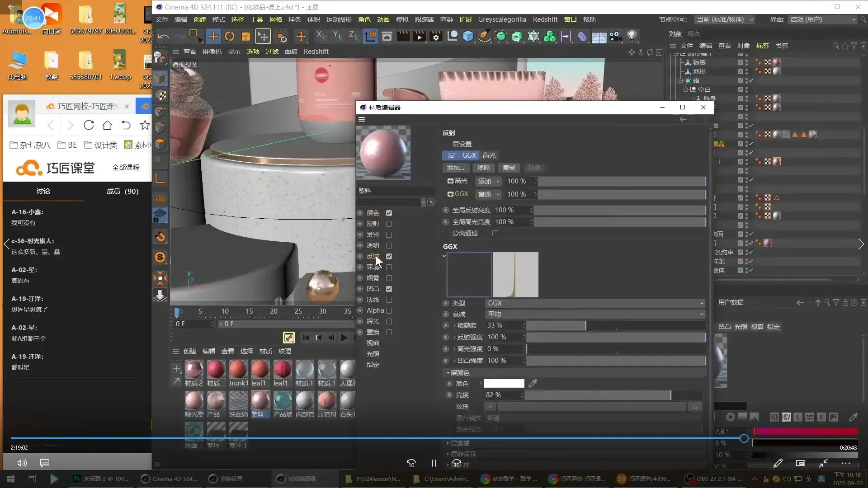Click the color picker eyedropper icon
This screenshot has width=868, height=488.
click(x=533, y=384)
